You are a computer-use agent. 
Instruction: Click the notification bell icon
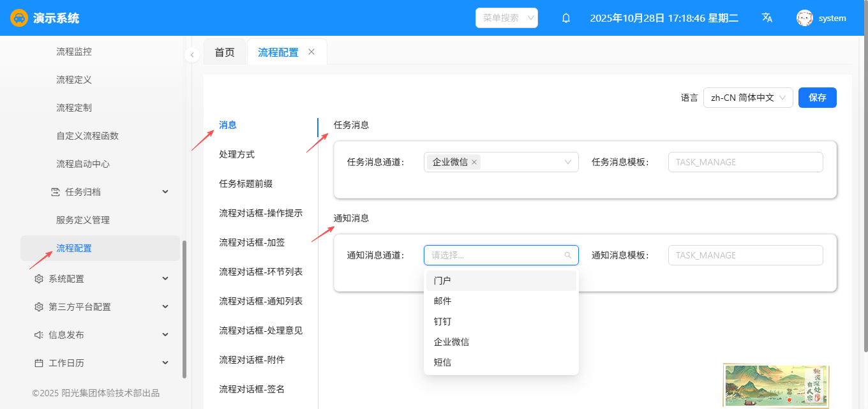click(x=565, y=19)
